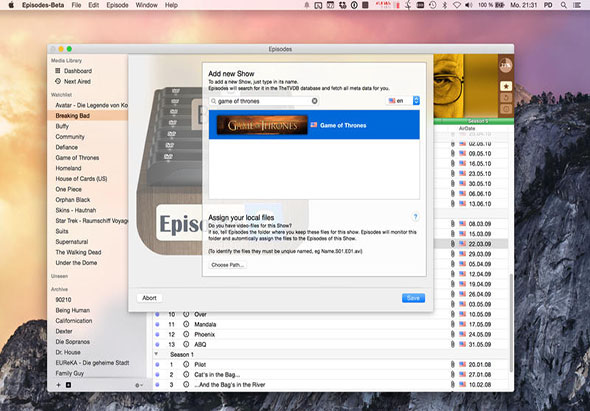Select Game of Thrones in the sidebar
This screenshot has height=411, width=590.
(77, 158)
